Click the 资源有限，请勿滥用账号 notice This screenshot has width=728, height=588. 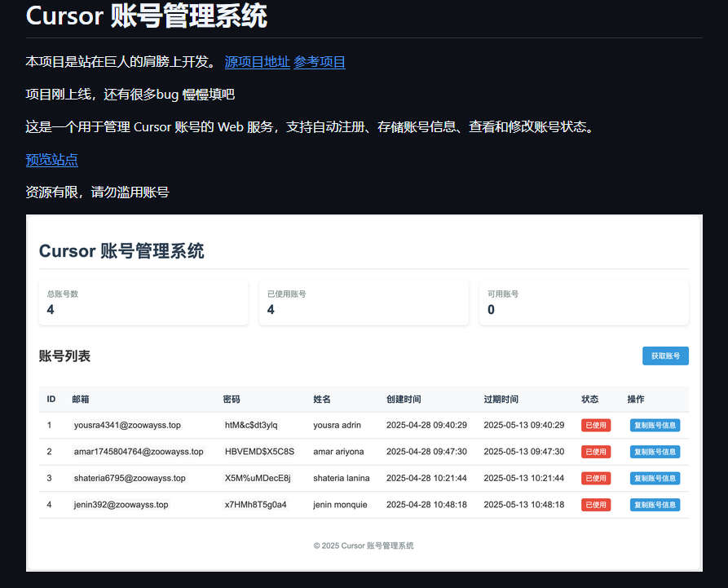(98, 192)
